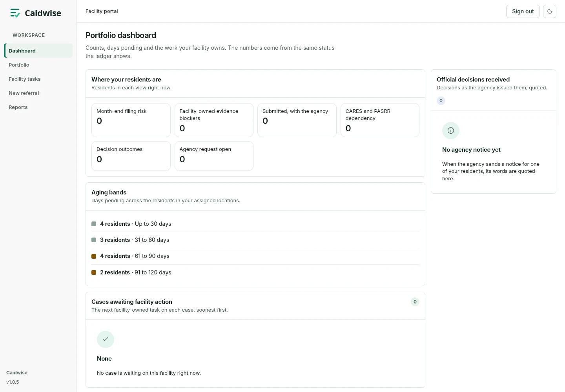Click the No agency notice yet text

click(471, 150)
